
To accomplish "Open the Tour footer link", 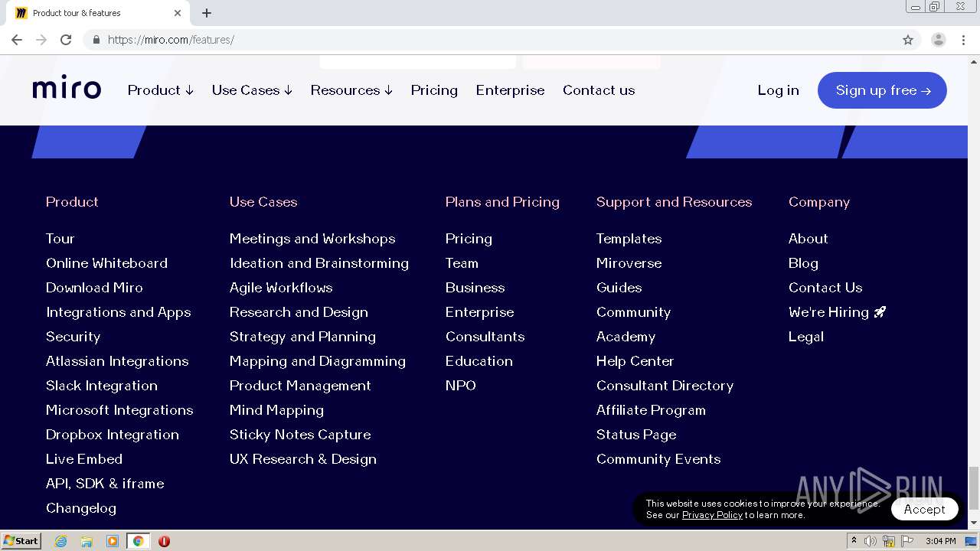I will pyautogui.click(x=60, y=239).
